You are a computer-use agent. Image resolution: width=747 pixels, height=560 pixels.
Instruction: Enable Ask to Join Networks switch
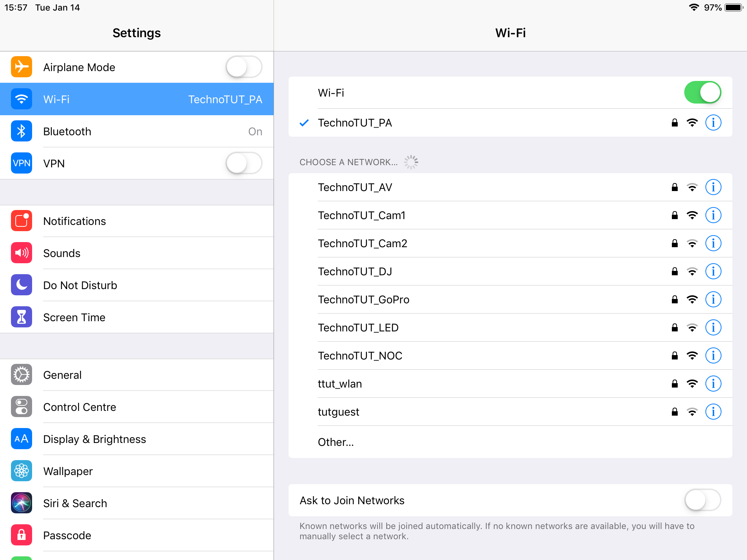(703, 500)
